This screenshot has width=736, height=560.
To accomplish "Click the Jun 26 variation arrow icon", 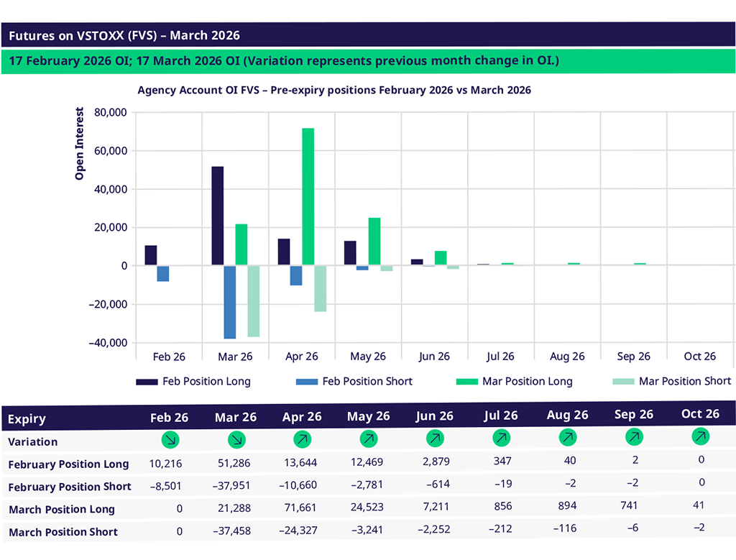I will click(x=435, y=437).
